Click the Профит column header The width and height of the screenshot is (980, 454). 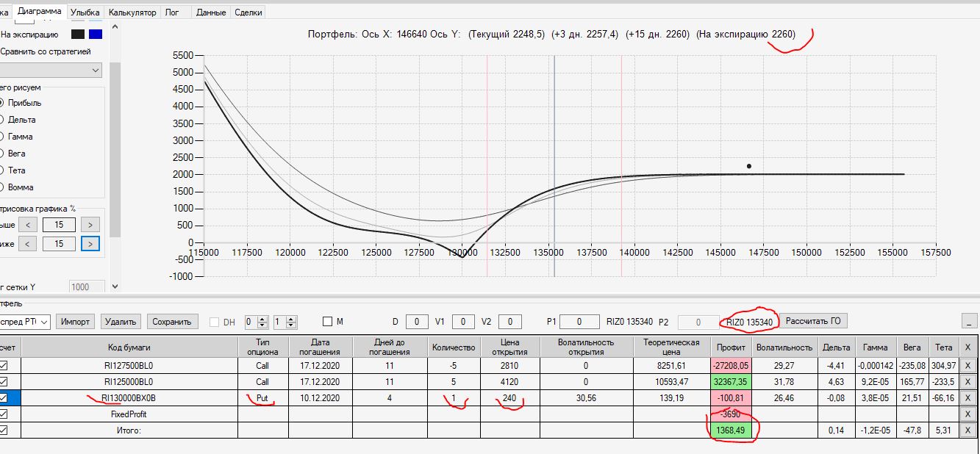pyautogui.click(x=731, y=347)
